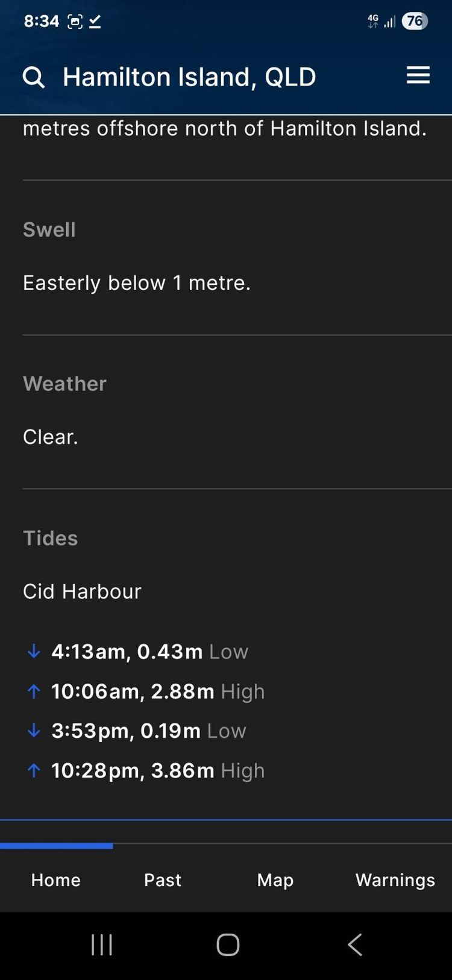Image resolution: width=452 pixels, height=980 pixels.
Task: Tap the Hamilton Island, QLD location title
Action: coord(189,77)
